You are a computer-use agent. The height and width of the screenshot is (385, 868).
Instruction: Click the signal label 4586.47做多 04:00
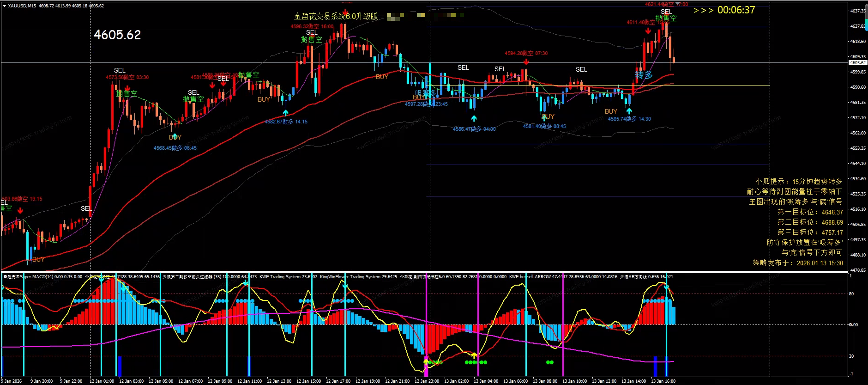tap(474, 129)
